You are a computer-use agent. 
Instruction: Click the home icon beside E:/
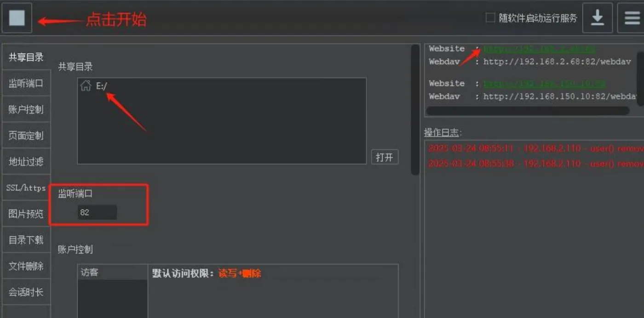[x=86, y=85]
